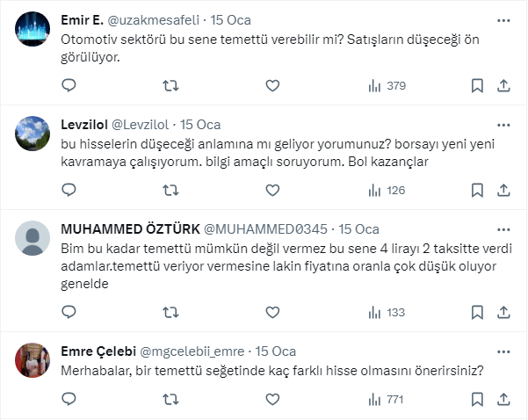This screenshot has width=528, height=420.
Task: Like Levzilol's tweet
Action: [272, 190]
